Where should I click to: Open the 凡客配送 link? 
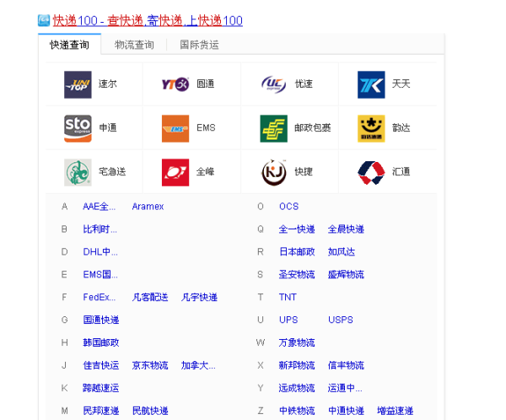pos(150,298)
